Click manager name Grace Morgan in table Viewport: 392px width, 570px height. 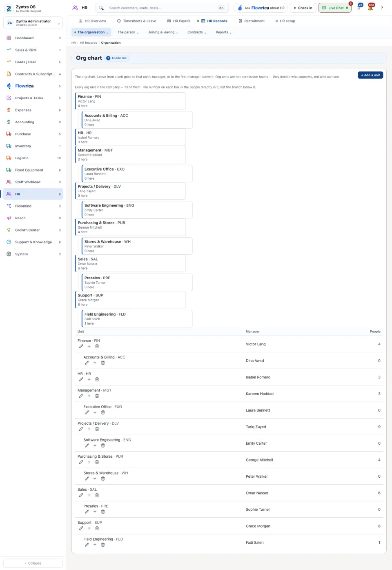258,526
